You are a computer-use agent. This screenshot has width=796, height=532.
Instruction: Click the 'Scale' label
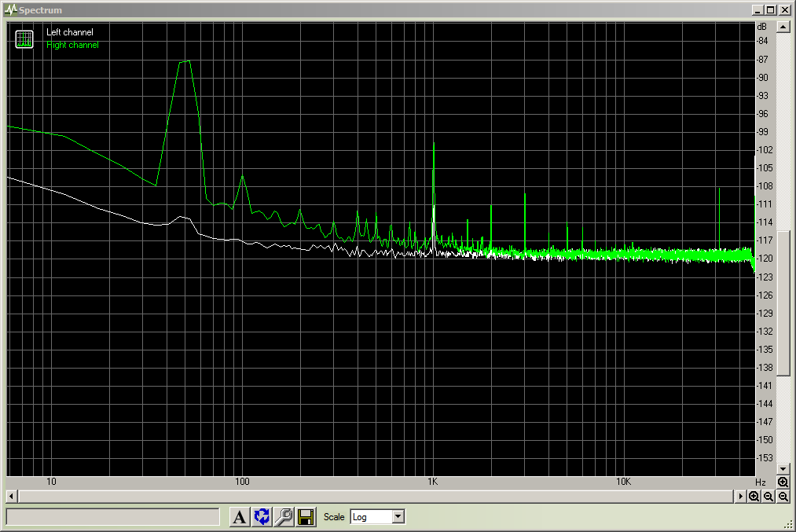click(333, 517)
